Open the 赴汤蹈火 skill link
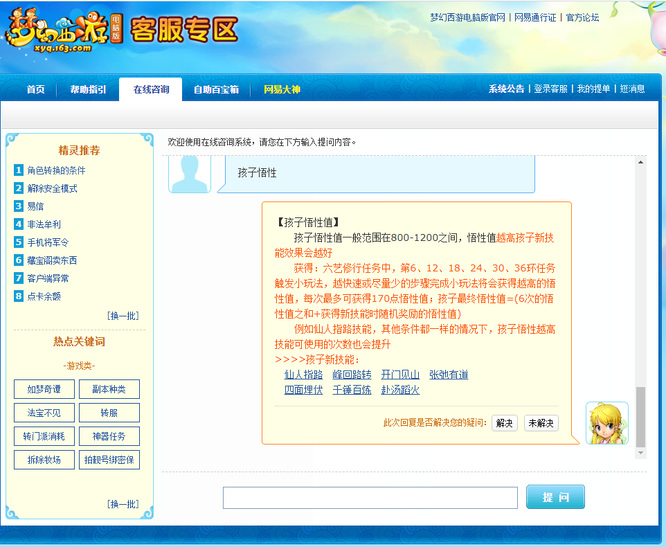The height and width of the screenshot is (547, 666). click(400, 390)
